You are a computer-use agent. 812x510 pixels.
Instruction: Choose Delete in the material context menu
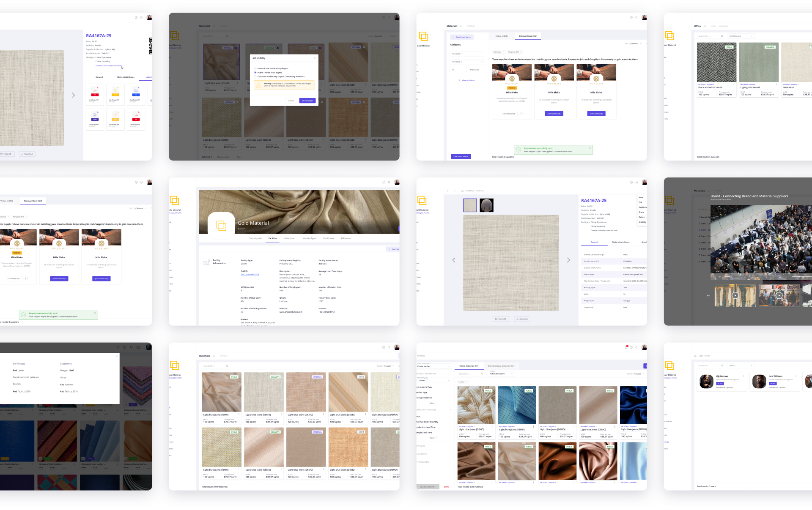642,217
